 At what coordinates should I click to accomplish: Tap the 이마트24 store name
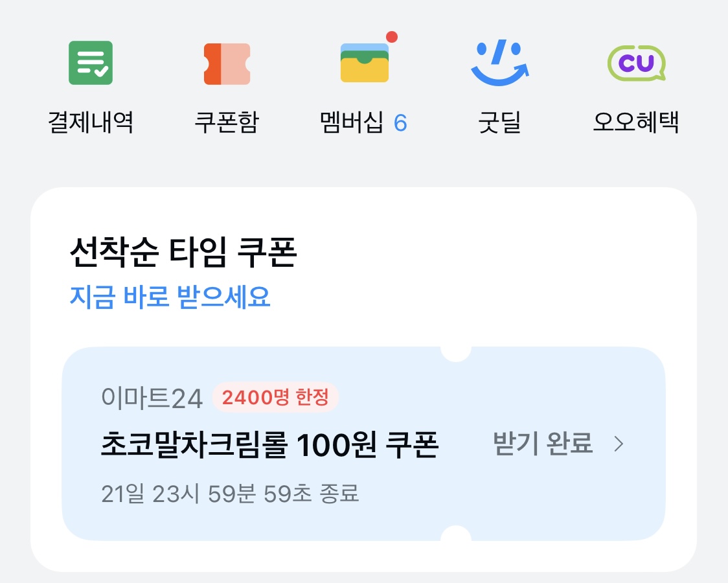152,398
